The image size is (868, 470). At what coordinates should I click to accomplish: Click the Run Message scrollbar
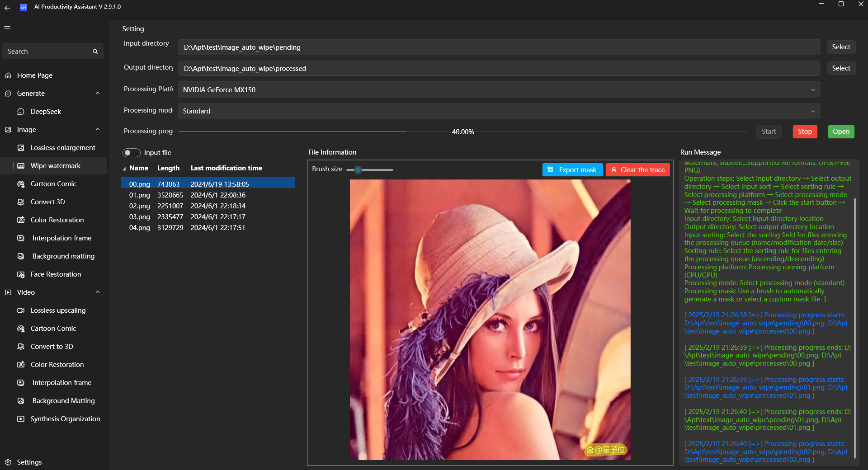coord(854,329)
